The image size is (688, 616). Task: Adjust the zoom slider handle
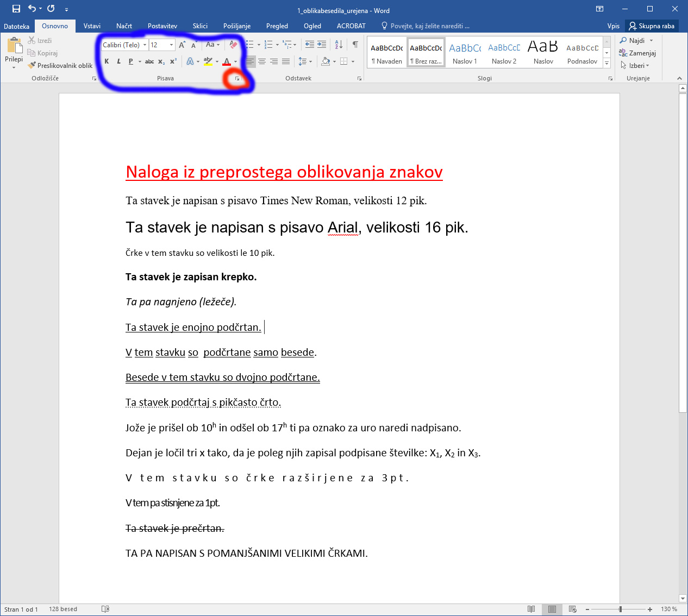pyautogui.click(x=620, y=609)
